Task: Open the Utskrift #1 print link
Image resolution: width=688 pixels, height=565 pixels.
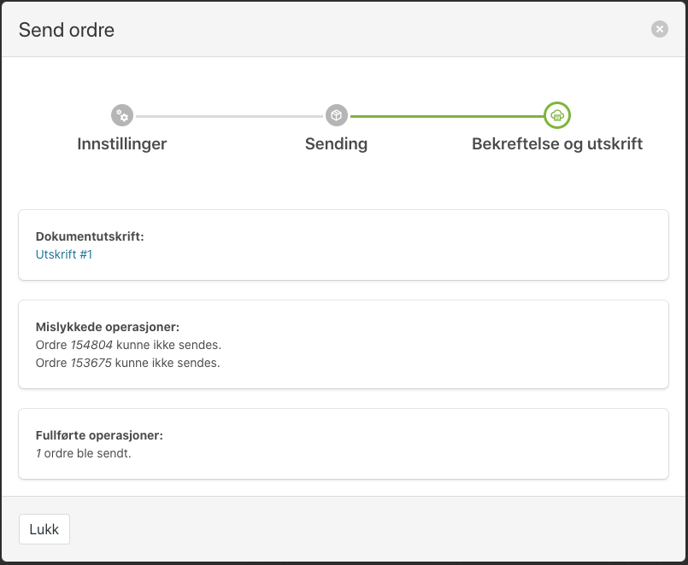Action: click(64, 254)
